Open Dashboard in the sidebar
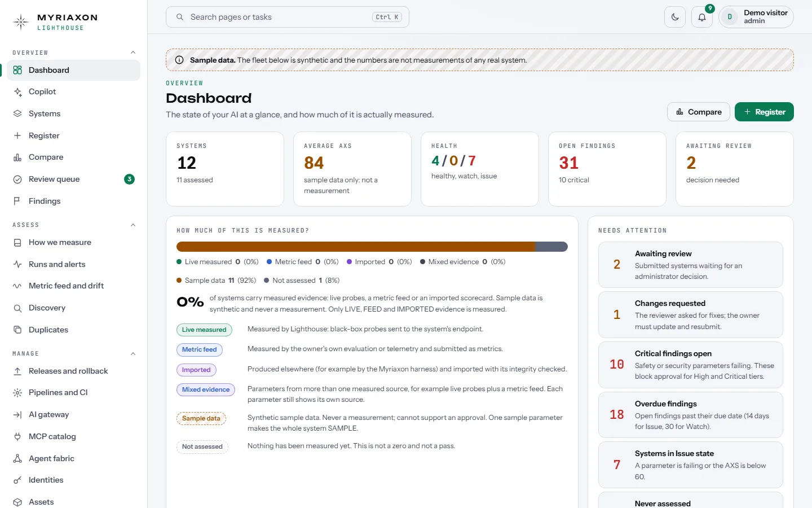The width and height of the screenshot is (812, 508). (73, 70)
